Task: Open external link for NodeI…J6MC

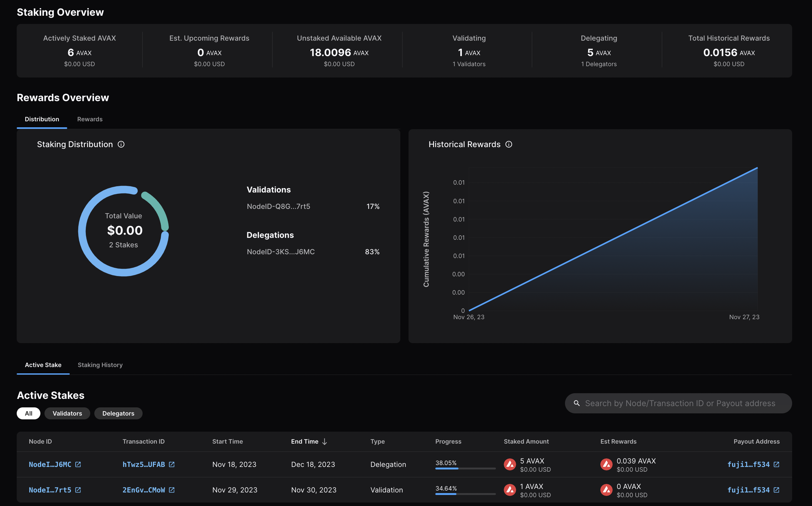Action: (x=78, y=464)
